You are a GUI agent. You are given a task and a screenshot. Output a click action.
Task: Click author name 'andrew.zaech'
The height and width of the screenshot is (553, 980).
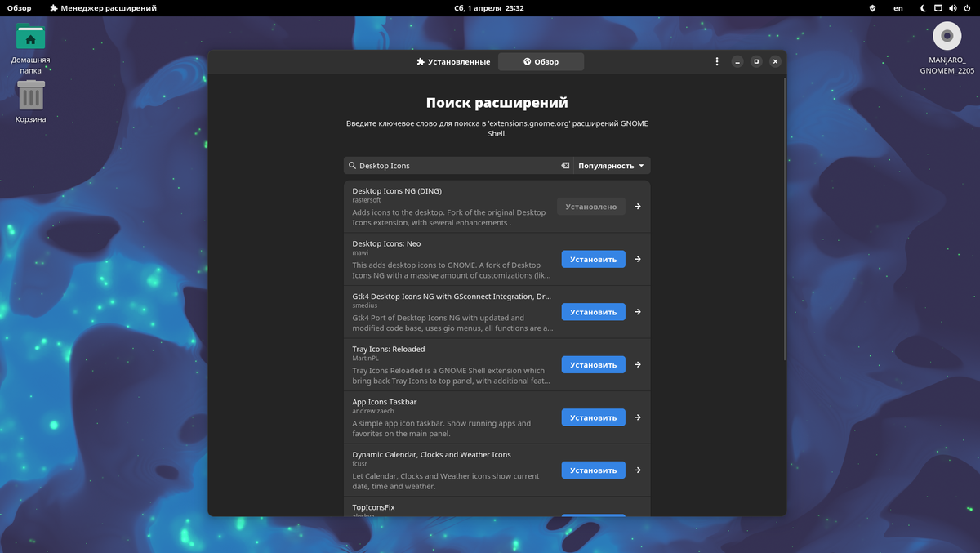point(373,411)
